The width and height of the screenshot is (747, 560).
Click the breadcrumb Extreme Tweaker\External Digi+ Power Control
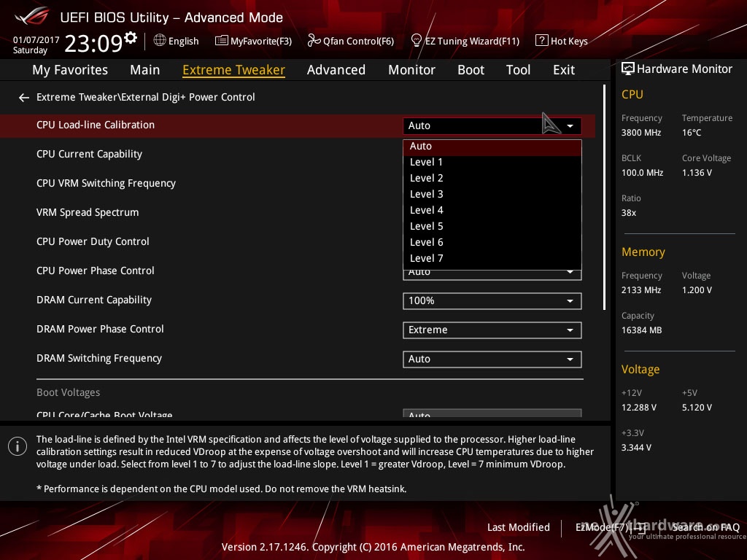tap(145, 97)
